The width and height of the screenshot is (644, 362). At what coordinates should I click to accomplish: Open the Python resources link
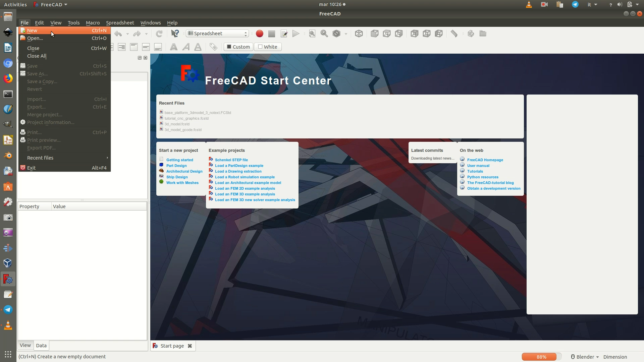click(483, 177)
